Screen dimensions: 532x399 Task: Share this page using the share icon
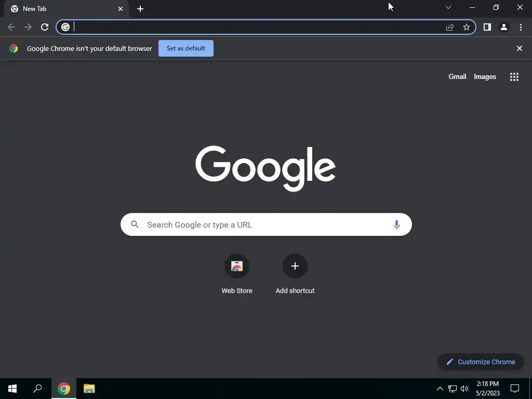click(450, 27)
